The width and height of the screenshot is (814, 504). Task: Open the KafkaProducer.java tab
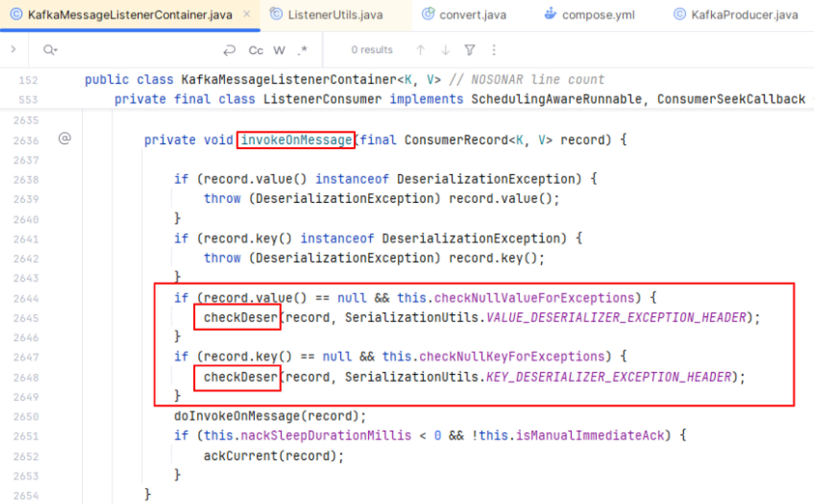pyautogui.click(x=744, y=15)
